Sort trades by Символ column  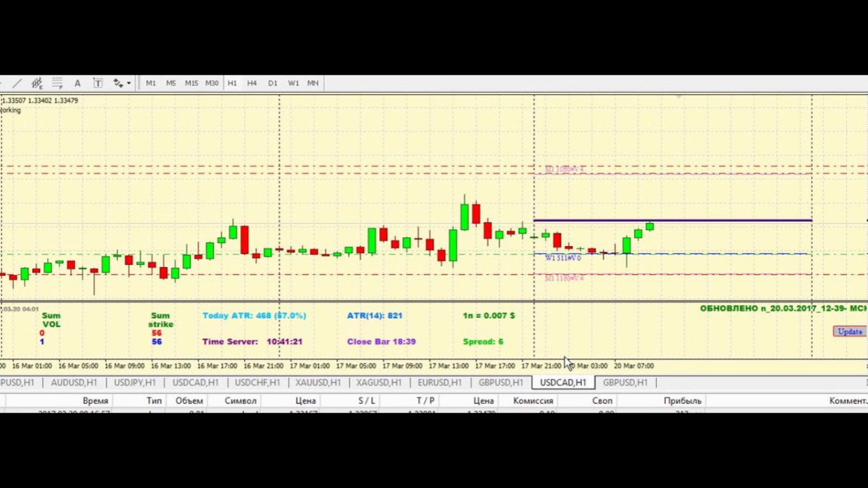click(x=241, y=401)
